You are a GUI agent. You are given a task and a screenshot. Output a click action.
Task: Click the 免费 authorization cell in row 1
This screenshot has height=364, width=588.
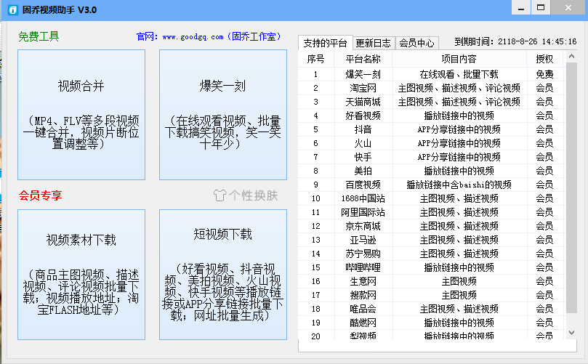pos(544,74)
